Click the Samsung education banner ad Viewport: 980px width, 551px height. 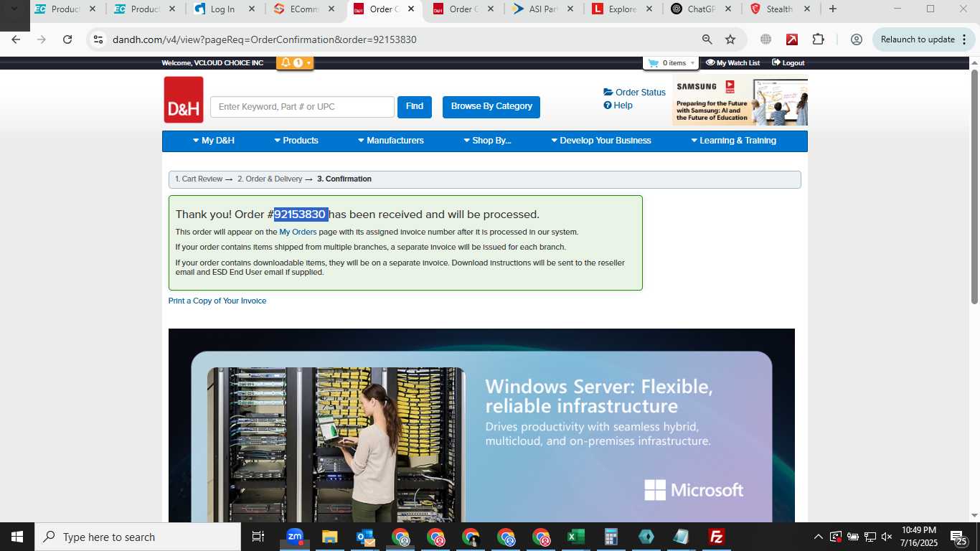[x=740, y=100]
